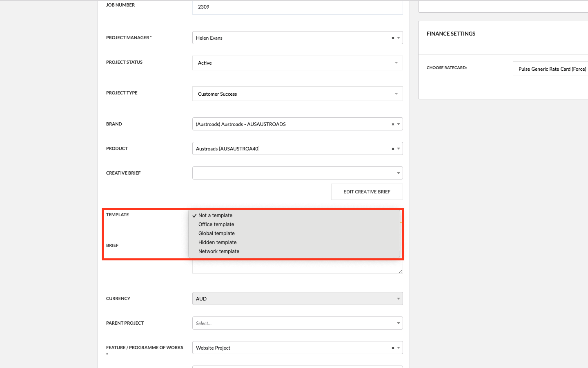Click the Edit Creative Brief button
This screenshot has width=588, height=368.
(367, 192)
